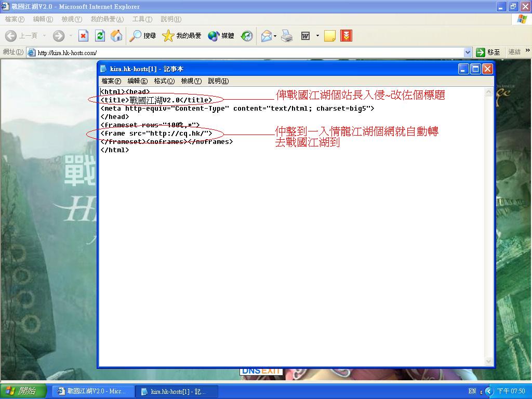
Task: Go to Home page icon
Action: [x=116, y=36]
